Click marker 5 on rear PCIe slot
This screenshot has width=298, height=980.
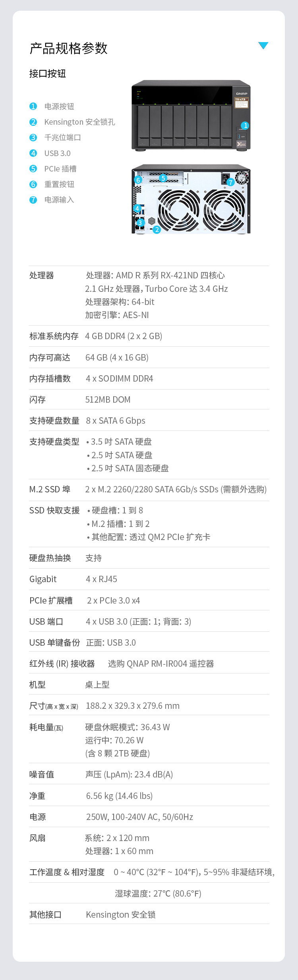click(163, 178)
